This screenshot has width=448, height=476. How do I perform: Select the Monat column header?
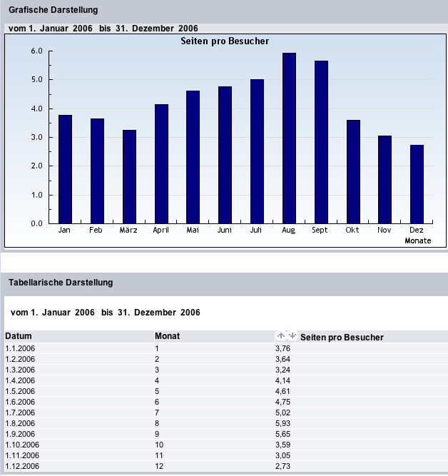(167, 337)
